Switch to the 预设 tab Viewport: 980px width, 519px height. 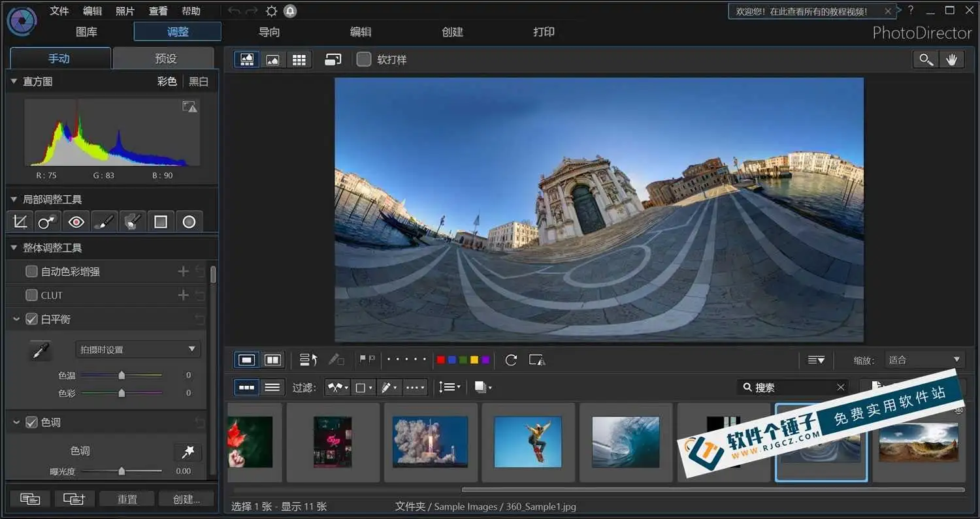click(x=163, y=58)
